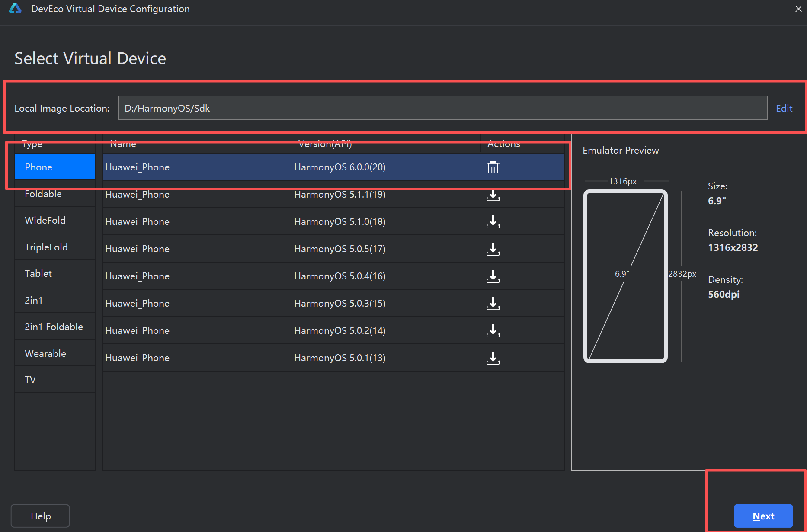Click Huawei_Phone name in the 5.0.4(16) row
This screenshot has width=807, height=532.
pos(137,276)
